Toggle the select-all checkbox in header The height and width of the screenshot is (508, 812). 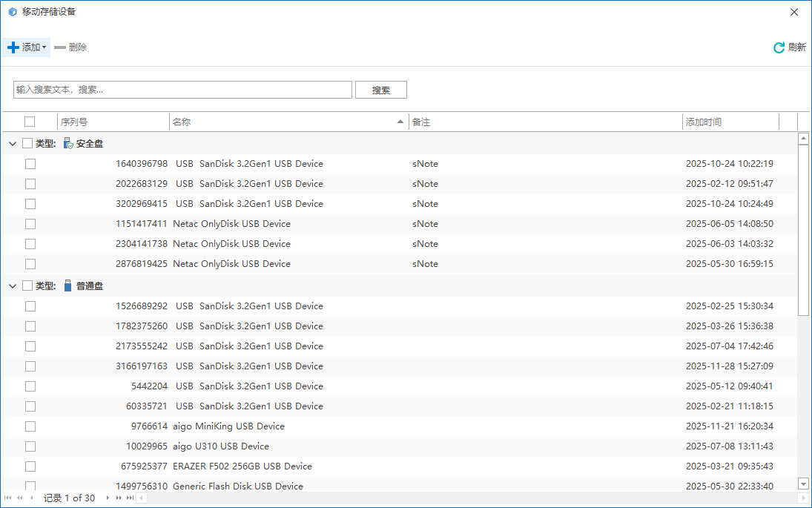(x=30, y=122)
